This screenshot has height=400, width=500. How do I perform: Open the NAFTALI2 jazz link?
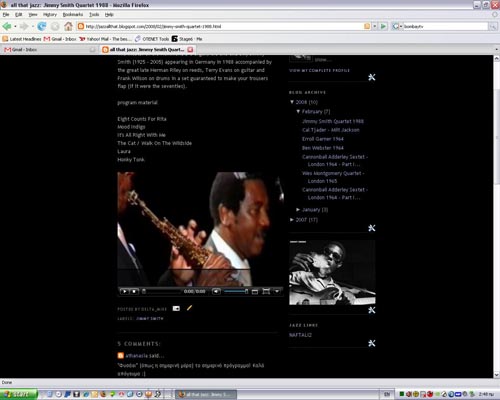[x=300, y=335]
